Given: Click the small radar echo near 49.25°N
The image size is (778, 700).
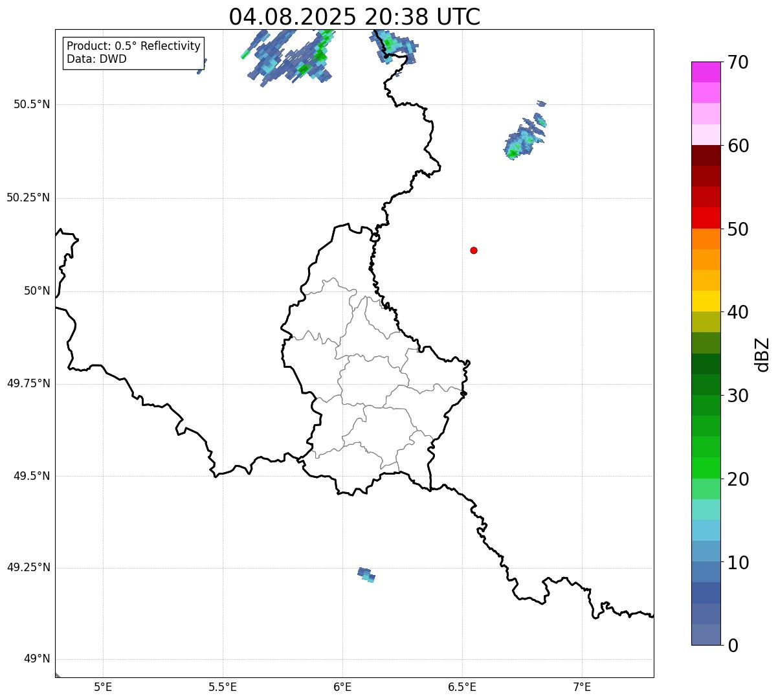Looking at the screenshot, I should coord(366,574).
